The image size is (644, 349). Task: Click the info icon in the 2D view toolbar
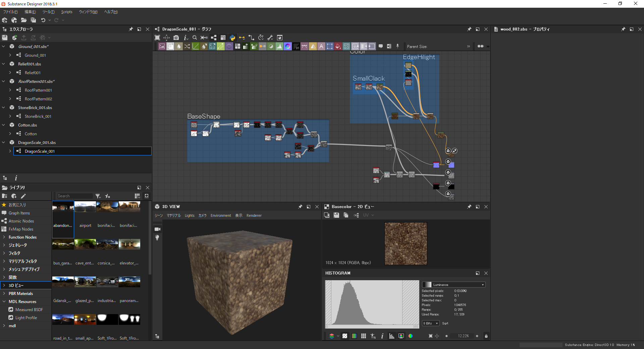click(x=382, y=336)
